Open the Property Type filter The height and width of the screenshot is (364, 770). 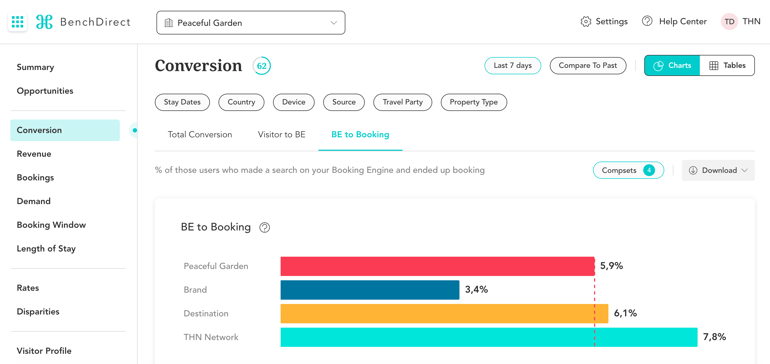(x=473, y=102)
